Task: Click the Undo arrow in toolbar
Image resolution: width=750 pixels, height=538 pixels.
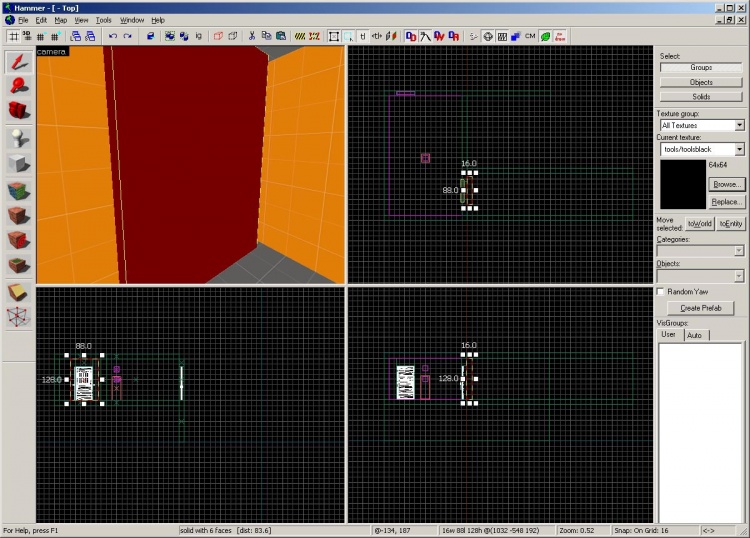Action: click(x=112, y=36)
